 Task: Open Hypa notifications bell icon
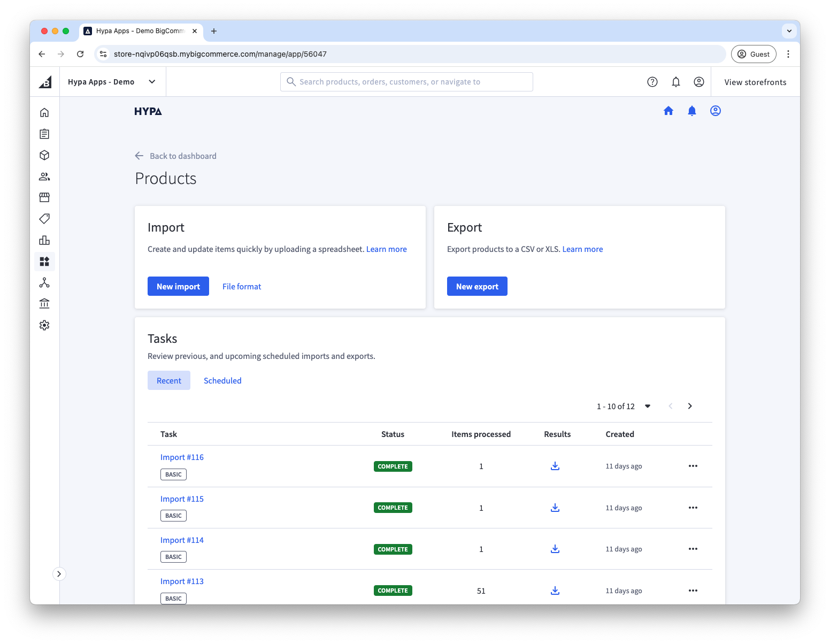(691, 111)
